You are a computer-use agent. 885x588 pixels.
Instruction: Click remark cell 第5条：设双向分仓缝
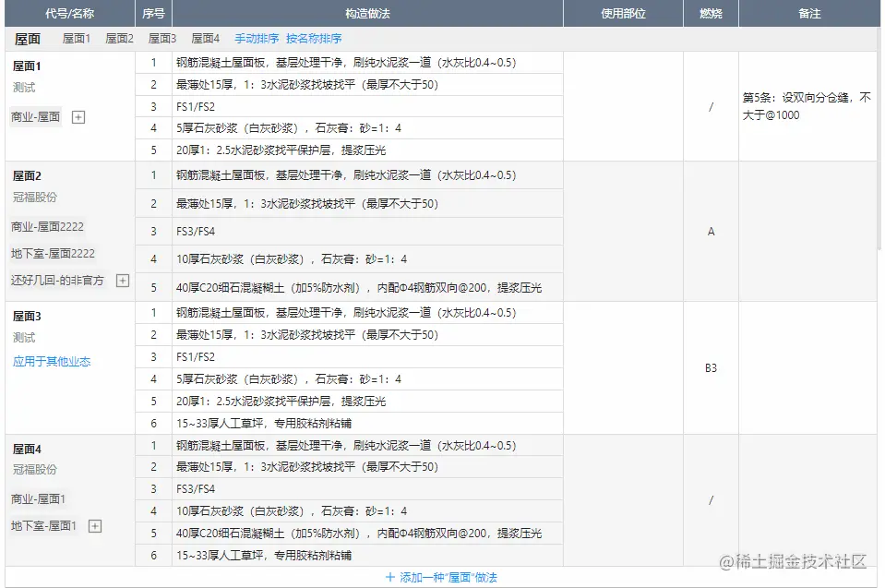(807, 106)
